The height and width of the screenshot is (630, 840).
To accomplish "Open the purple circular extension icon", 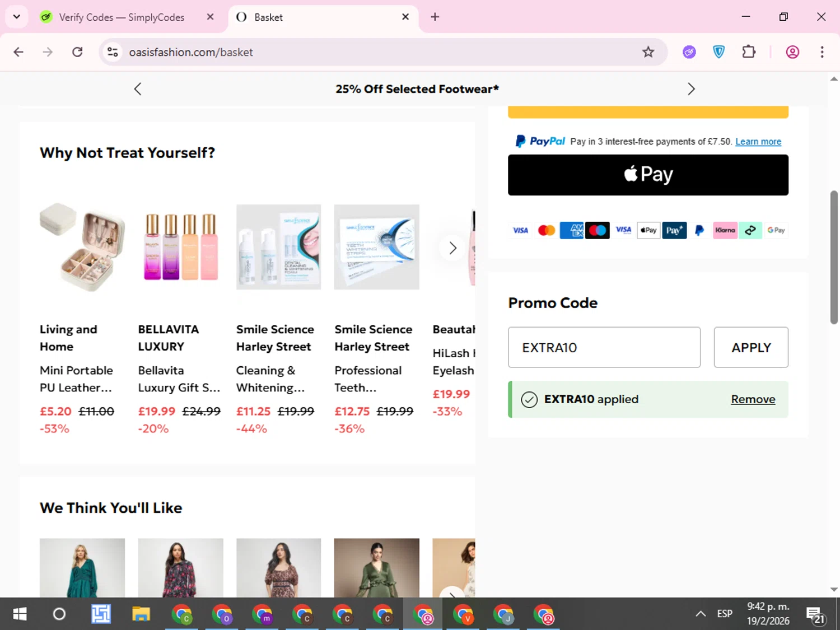I will tap(689, 52).
